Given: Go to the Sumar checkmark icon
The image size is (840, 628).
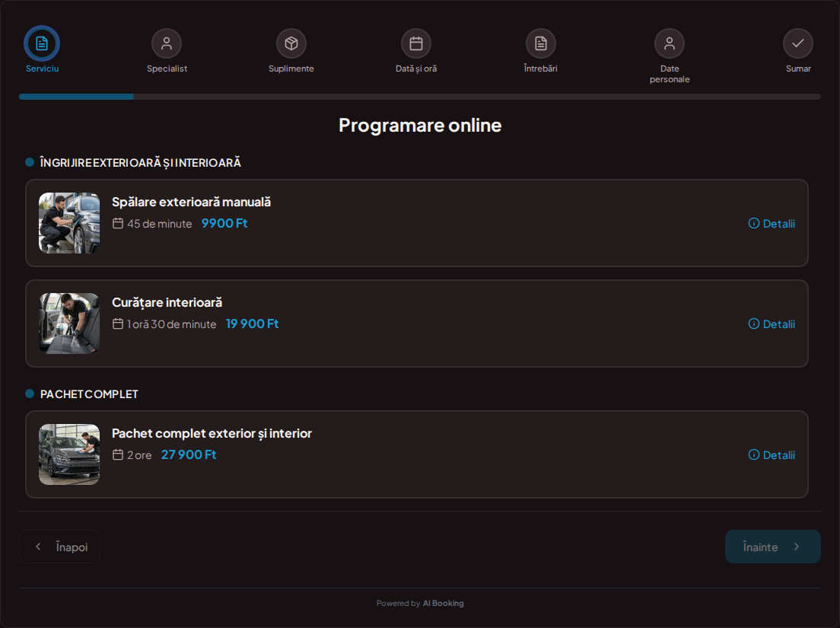Looking at the screenshot, I should pyautogui.click(x=798, y=43).
